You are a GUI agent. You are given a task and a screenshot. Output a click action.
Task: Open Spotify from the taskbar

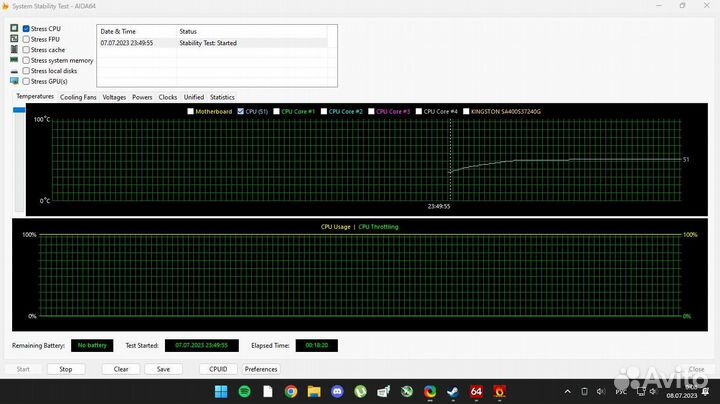(x=245, y=393)
